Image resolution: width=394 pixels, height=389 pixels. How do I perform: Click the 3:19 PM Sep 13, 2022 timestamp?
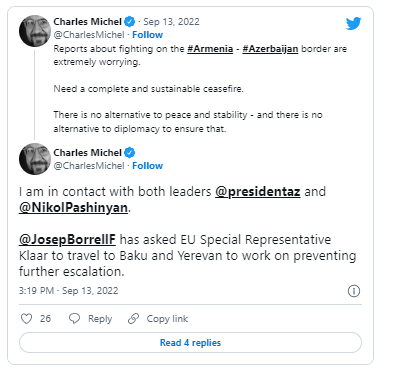point(69,291)
